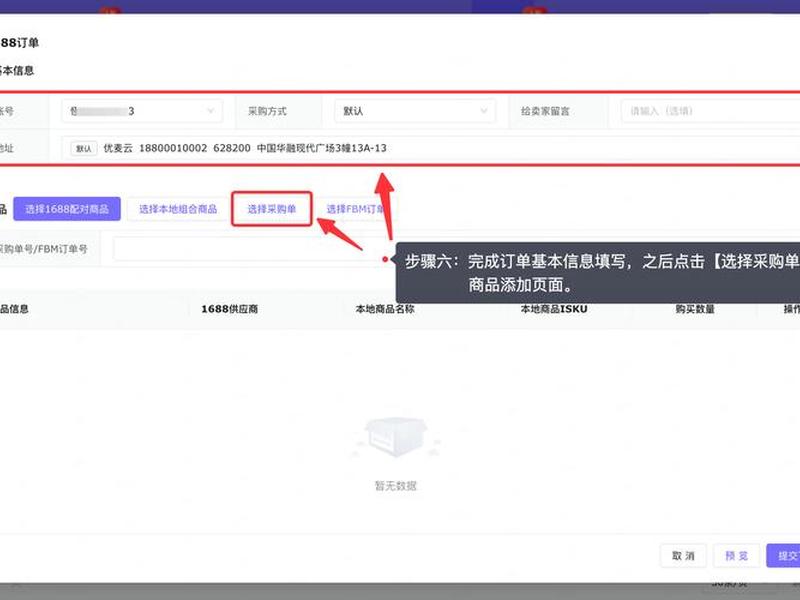Click the 暂无数据 text
800x600 pixels.
pos(395,486)
